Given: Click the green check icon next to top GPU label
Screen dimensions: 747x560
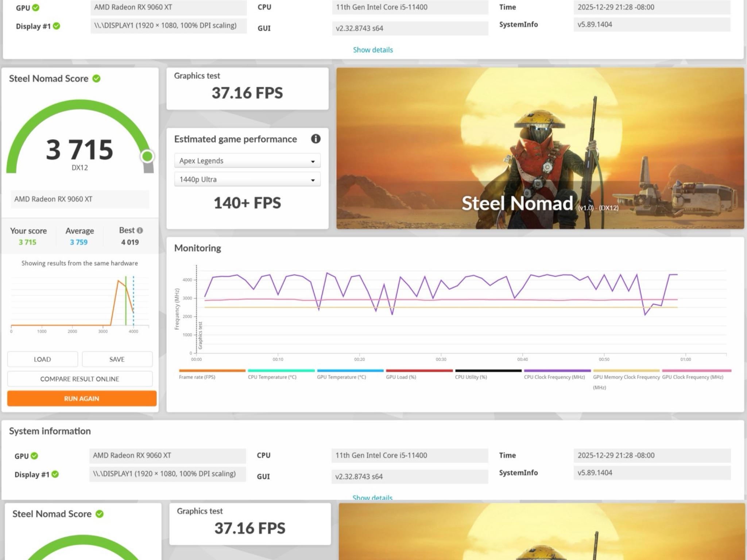Looking at the screenshot, I should 36,8.
